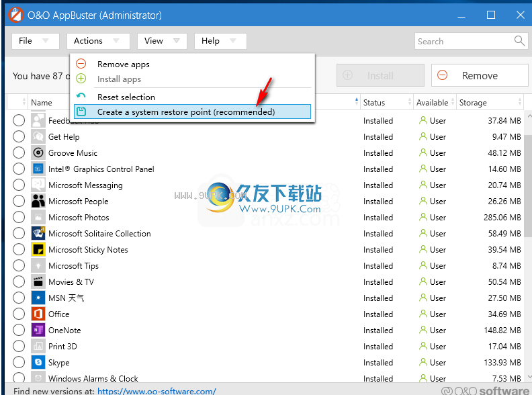532x395 pixels.
Task: Open the oo-software.com link
Action: click(157, 391)
